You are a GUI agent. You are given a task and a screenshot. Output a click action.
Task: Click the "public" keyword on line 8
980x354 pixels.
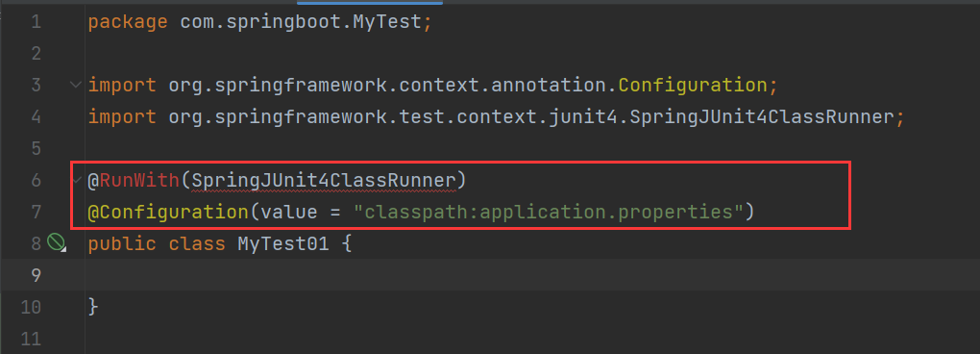coord(122,243)
